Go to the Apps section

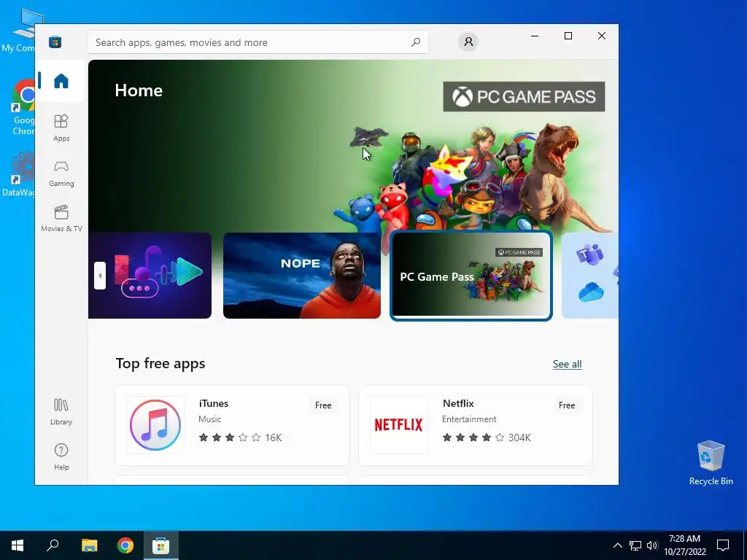point(61,128)
